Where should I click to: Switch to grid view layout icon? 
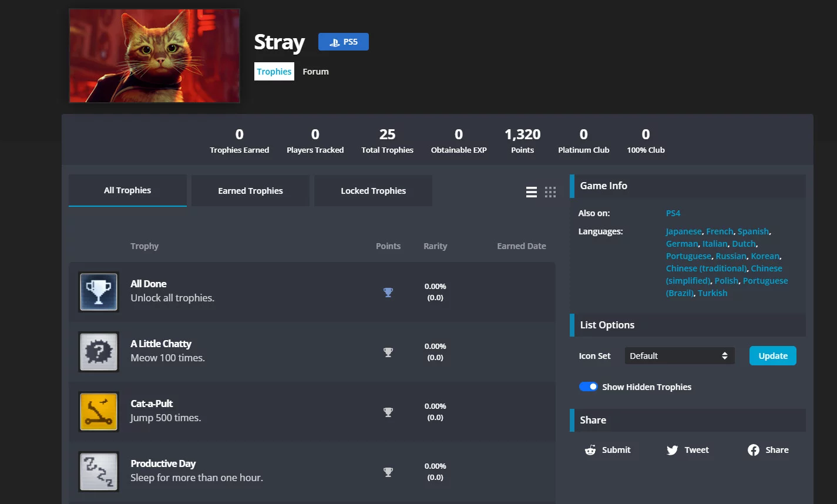[550, 192]
